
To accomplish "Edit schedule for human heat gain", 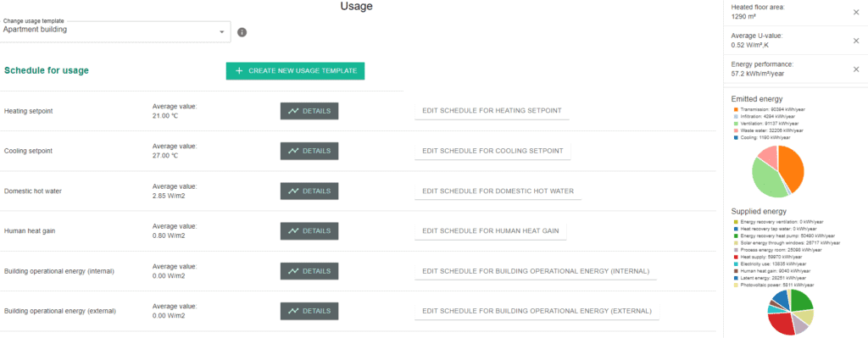I will tap(491, 230).
